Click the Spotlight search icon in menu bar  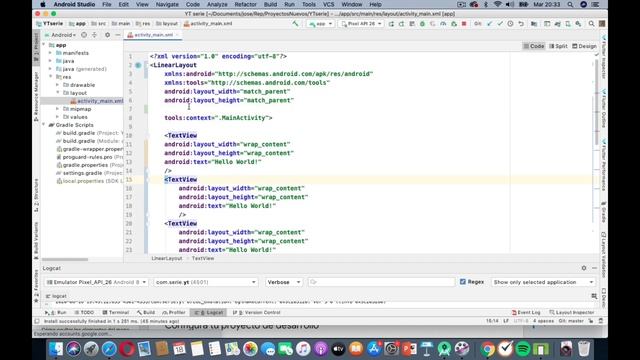(570, 4)
